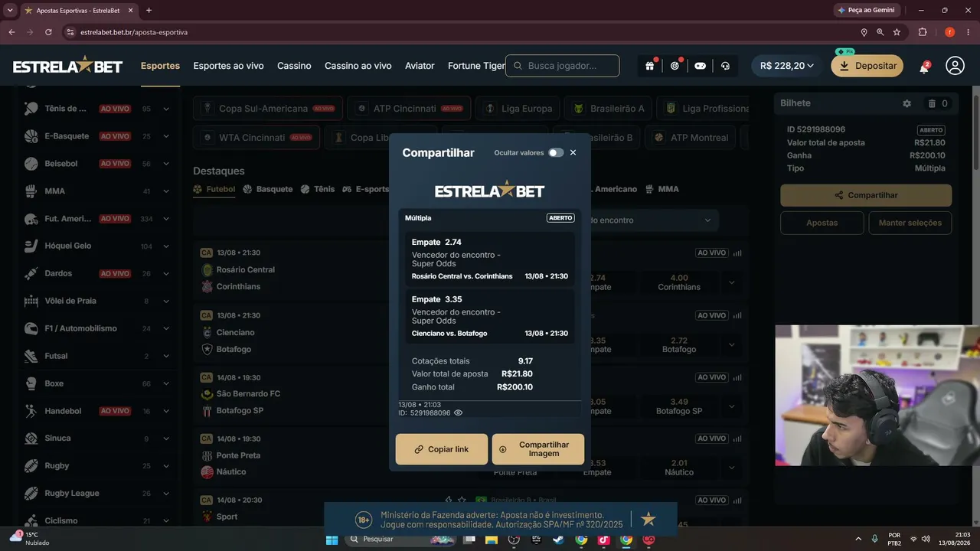980x551 pixels.
Task: Open Steam from the taskbar
Action: click(558, 540)
